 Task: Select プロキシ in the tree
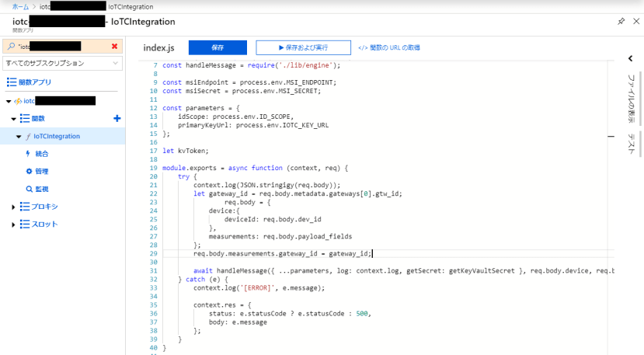(45, 207)
